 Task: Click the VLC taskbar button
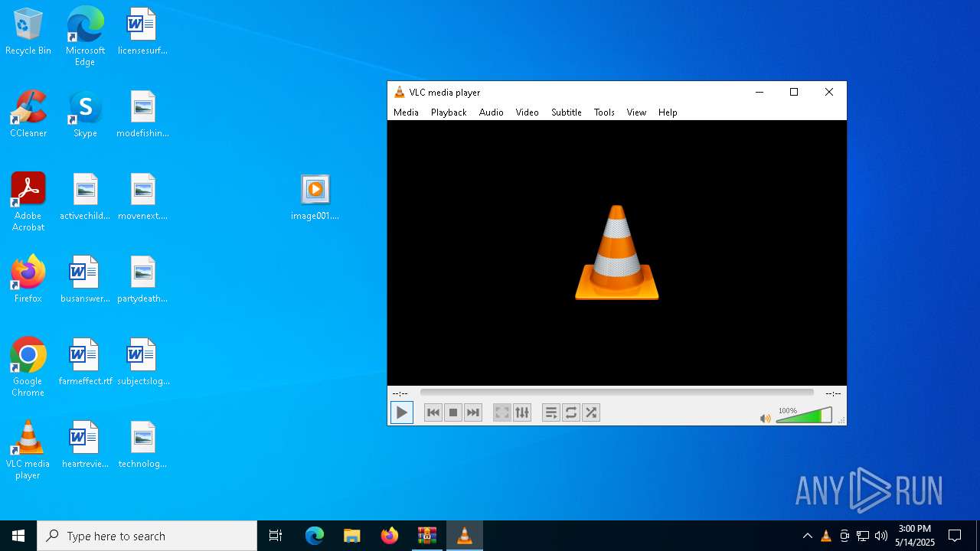[x=465, y=536]
